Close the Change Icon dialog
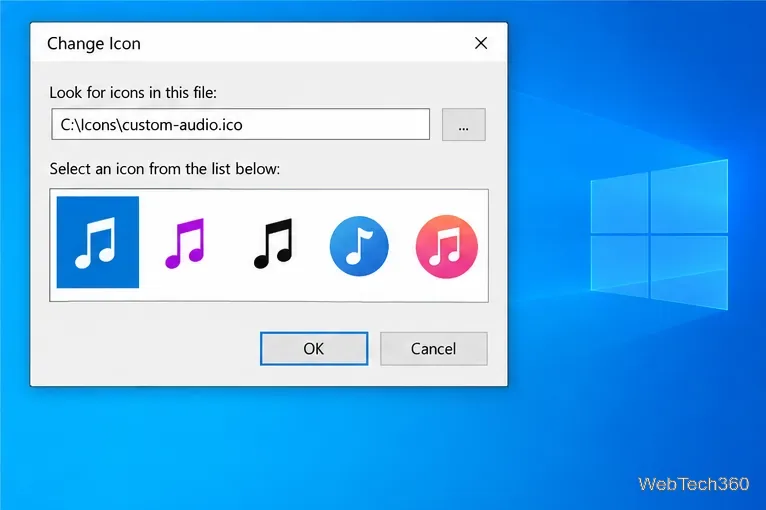Screen dimensions: 766x510 [x=481, y=43]
